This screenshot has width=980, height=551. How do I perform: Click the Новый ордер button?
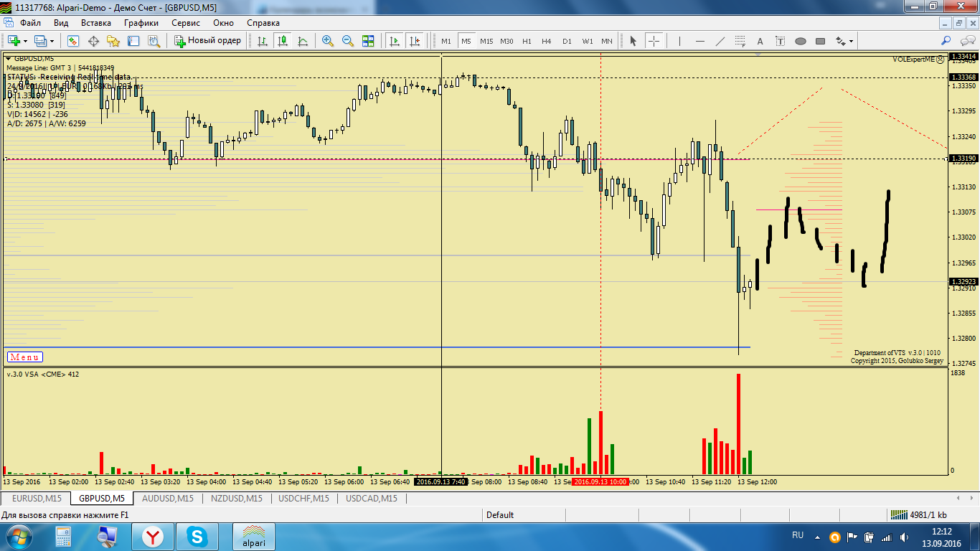[209, 41]
